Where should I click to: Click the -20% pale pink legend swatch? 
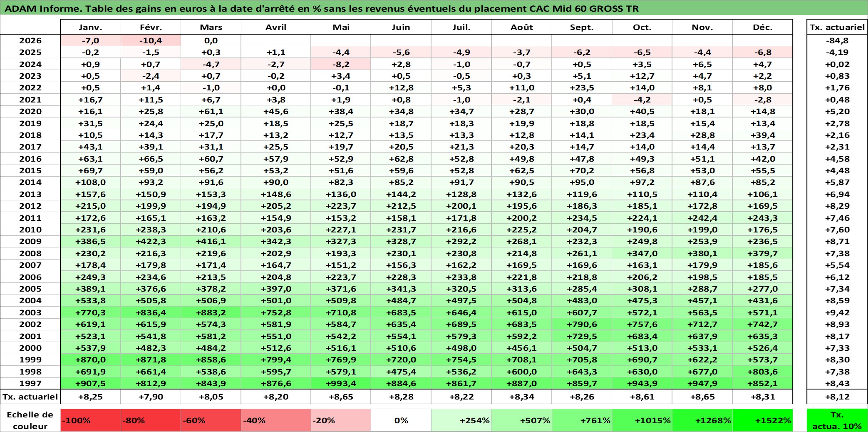(341, 420)
